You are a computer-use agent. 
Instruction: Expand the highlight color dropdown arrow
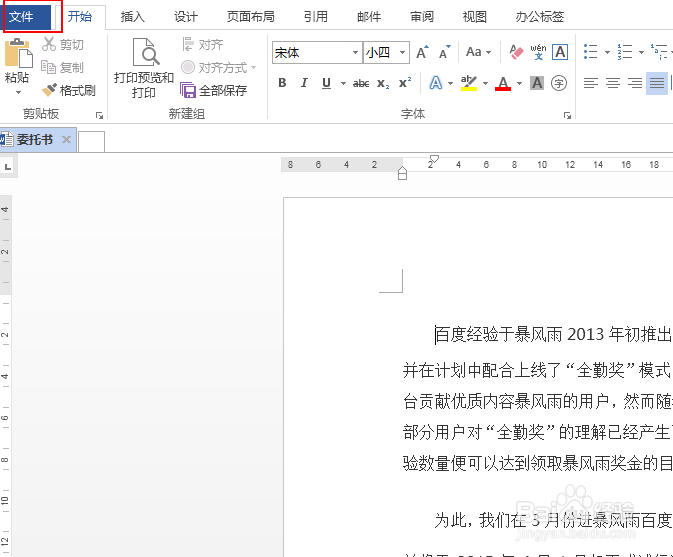point(485,83)
